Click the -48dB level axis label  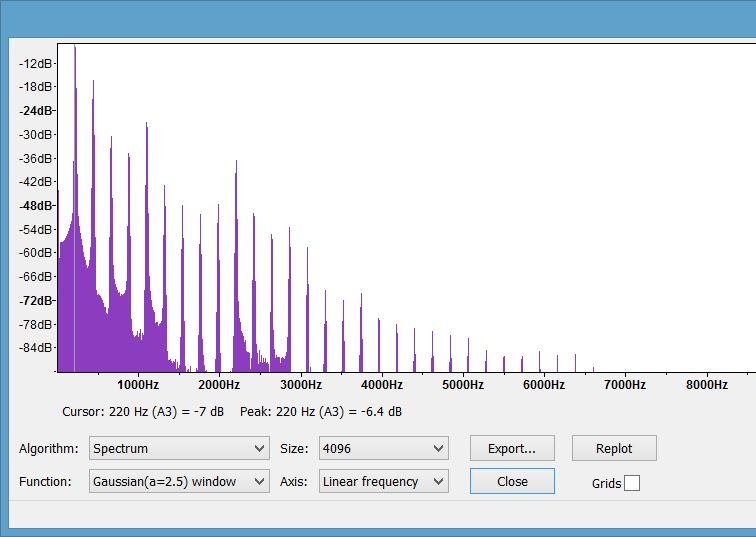click(36, 205)
